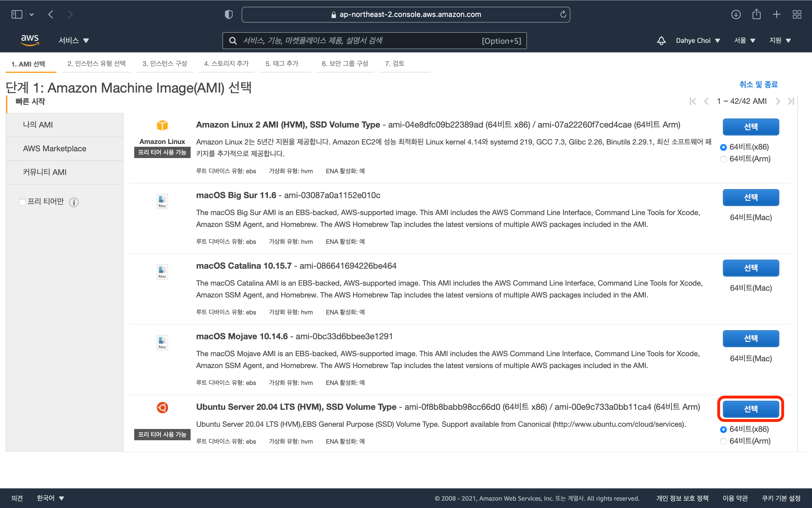Click the Amazon Linux box icon
Viewport: 812px width, 508px height.
pos(162,125)
